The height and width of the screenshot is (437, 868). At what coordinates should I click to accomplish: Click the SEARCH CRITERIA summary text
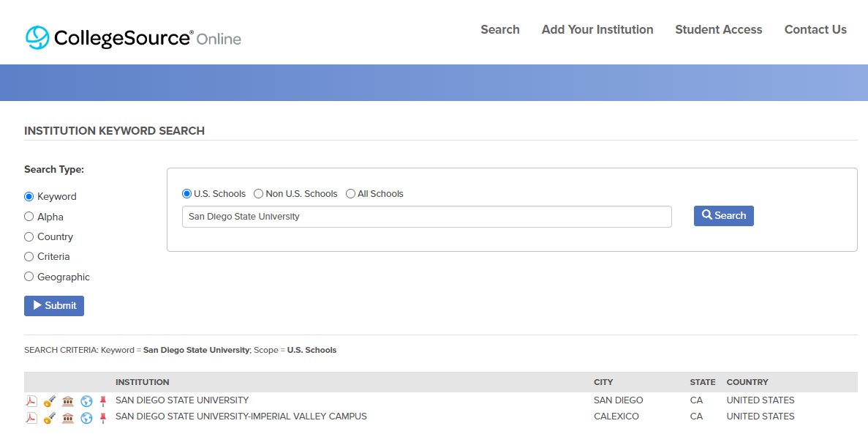[x=181, y=350]
